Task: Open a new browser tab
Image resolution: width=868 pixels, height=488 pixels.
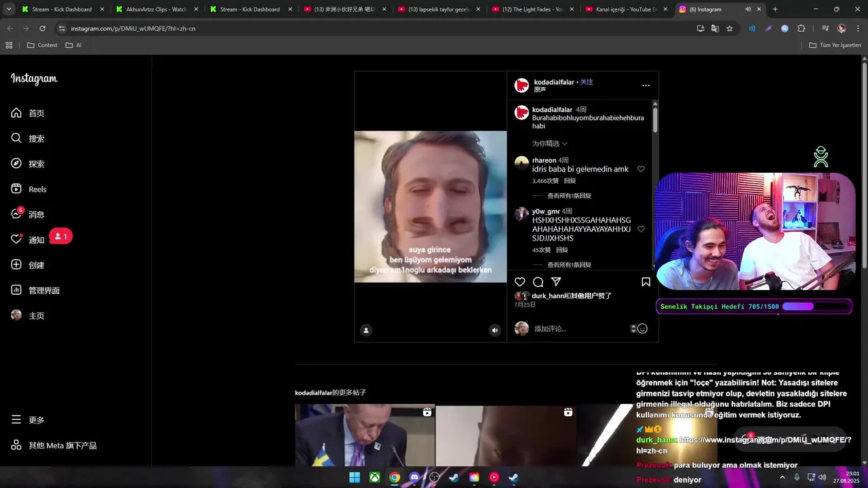Action: (x=775, y=9)
